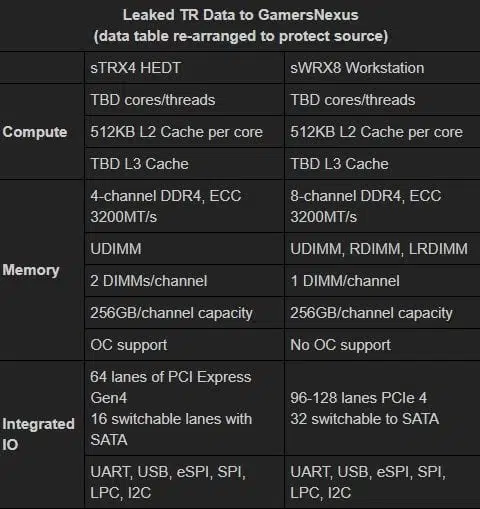This screenshot has width=480, height=509.
Task: Select the 64 lanes of PCI Express cell
Action: 184,408
